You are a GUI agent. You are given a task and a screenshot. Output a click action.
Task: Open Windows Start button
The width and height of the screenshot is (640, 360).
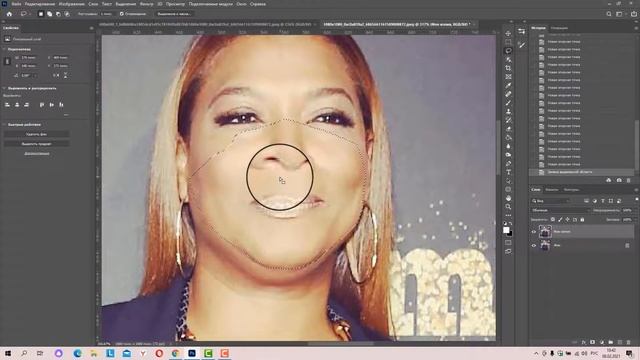(x=7, y=353)
